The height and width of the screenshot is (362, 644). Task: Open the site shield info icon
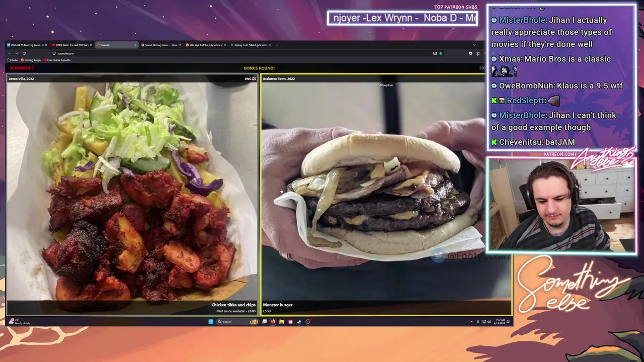pyautogui.click(x=54, y=53)
